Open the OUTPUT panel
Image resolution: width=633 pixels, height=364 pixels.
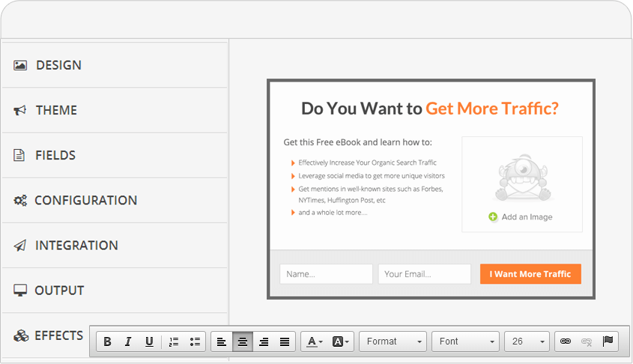click(x=115, y=291)
